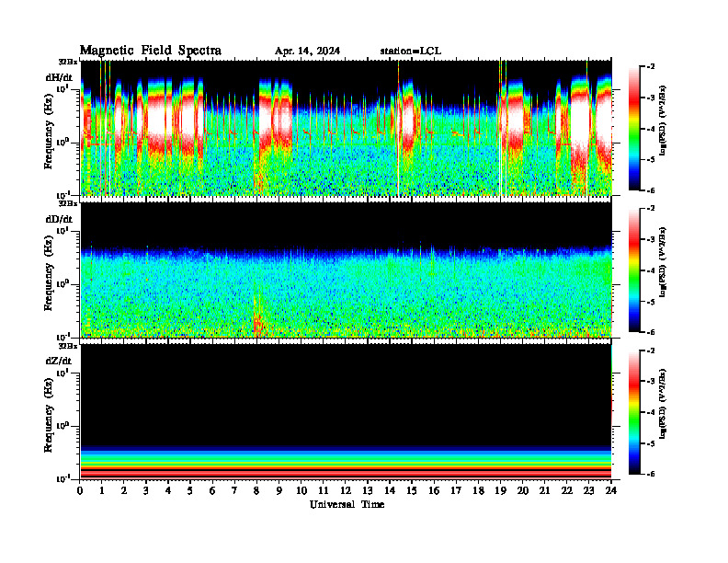Click hour "8" on the time axis
The width and height of the screenshot is (728, 563).
(x=256, y=490)
